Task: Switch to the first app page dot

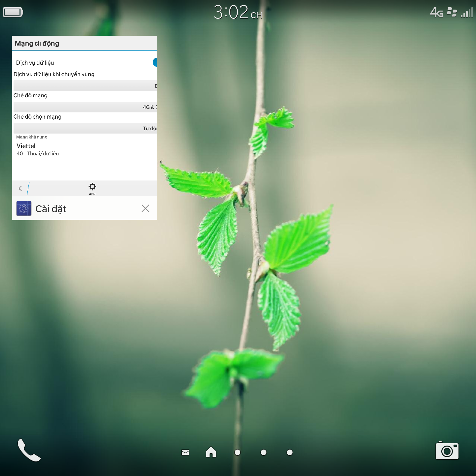Action: pos(237,452)
